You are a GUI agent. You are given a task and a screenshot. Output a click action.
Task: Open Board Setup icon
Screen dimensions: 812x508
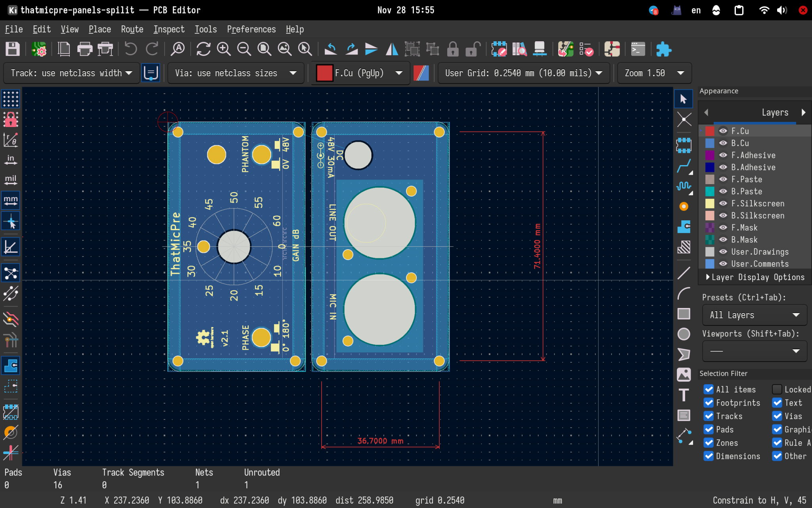tap(39, 49)
